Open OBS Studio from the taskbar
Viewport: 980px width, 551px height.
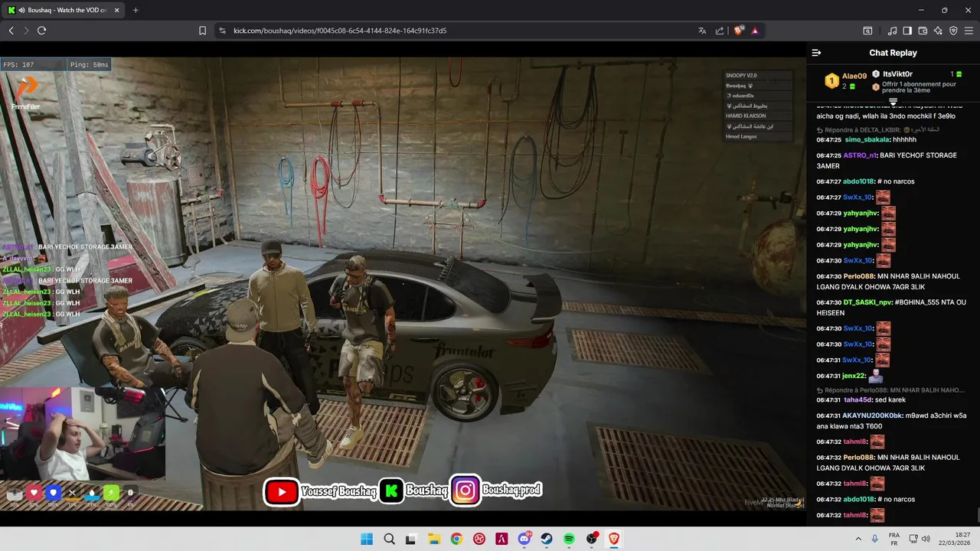(x=592, y=539)
